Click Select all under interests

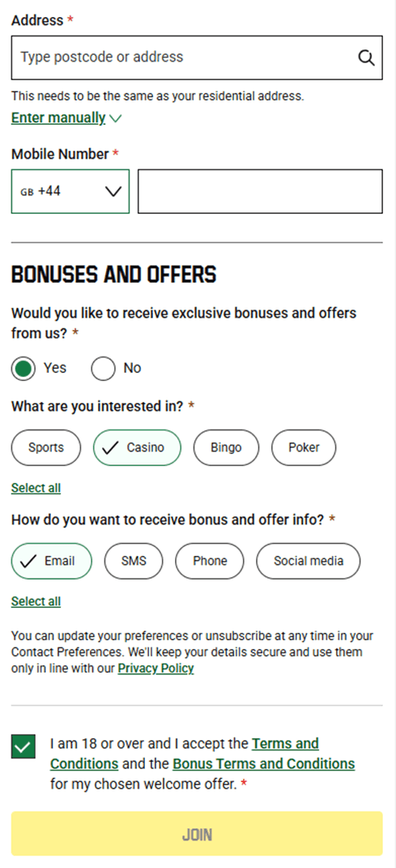(36, 488)
